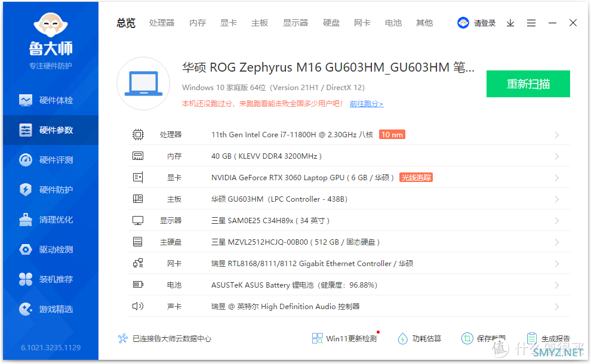Switch to the 内存 tab
The width and height of the screenshot is (591, 364).
(198, 23)
